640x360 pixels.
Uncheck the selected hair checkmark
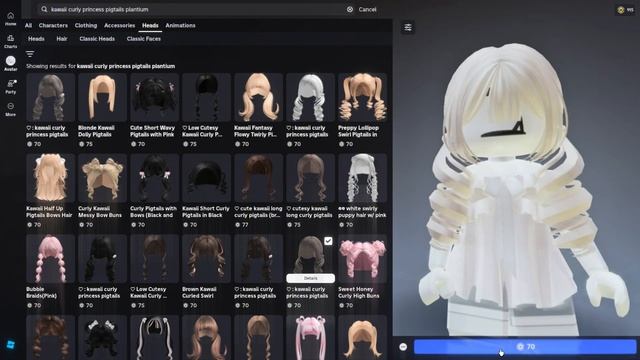tap(328, 241)
